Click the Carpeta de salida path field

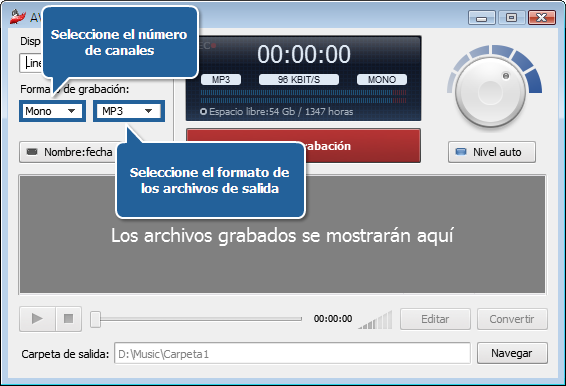click(292, 354)
